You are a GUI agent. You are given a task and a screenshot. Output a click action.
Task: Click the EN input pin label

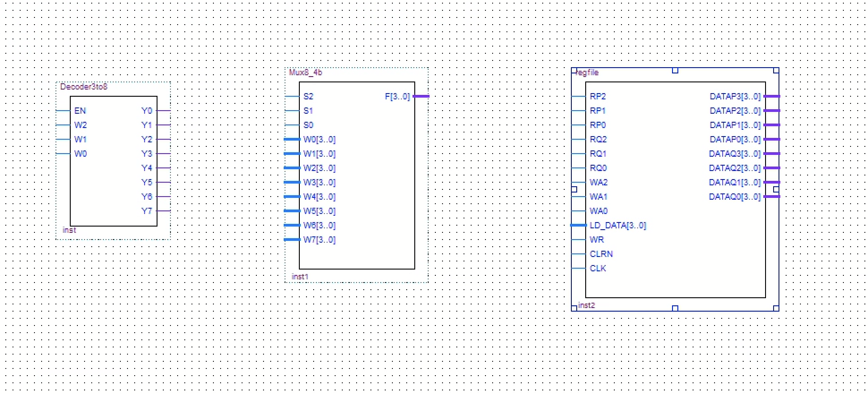(x=80, y=111)
